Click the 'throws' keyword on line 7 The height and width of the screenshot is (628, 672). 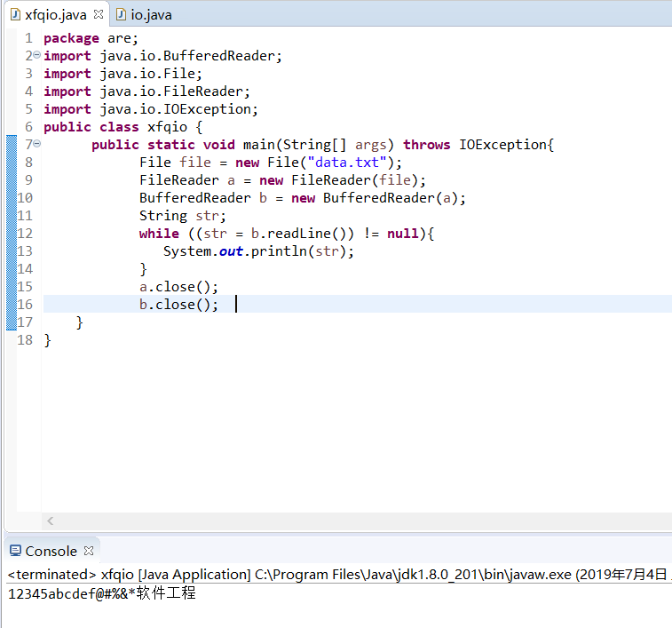[426, 145]
